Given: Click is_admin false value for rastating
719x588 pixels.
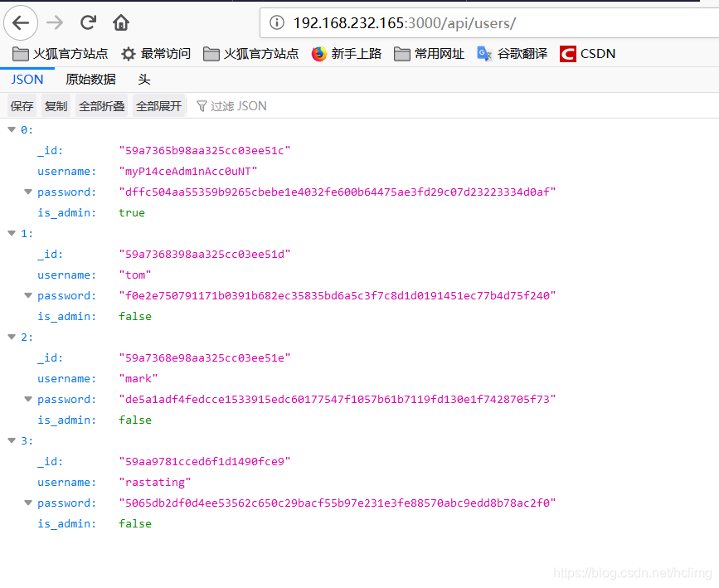Looking at the screenshot, I should (135, 524).
